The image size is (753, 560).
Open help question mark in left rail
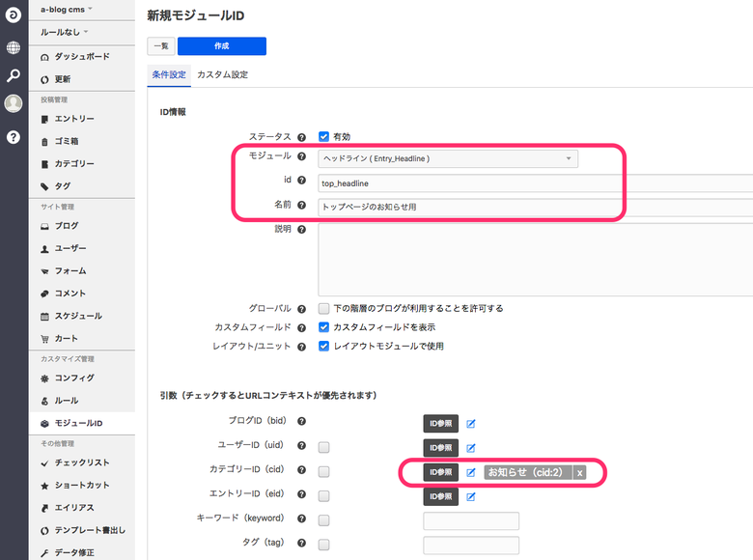(14, 137)
